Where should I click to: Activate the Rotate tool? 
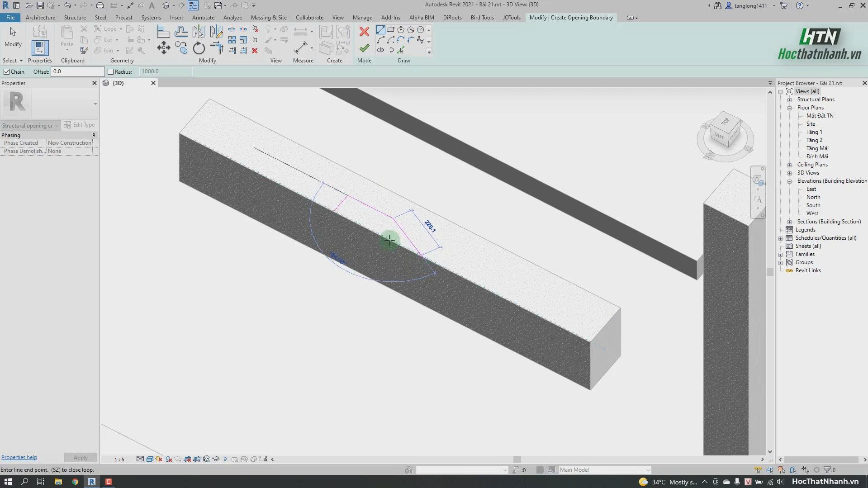199,47
